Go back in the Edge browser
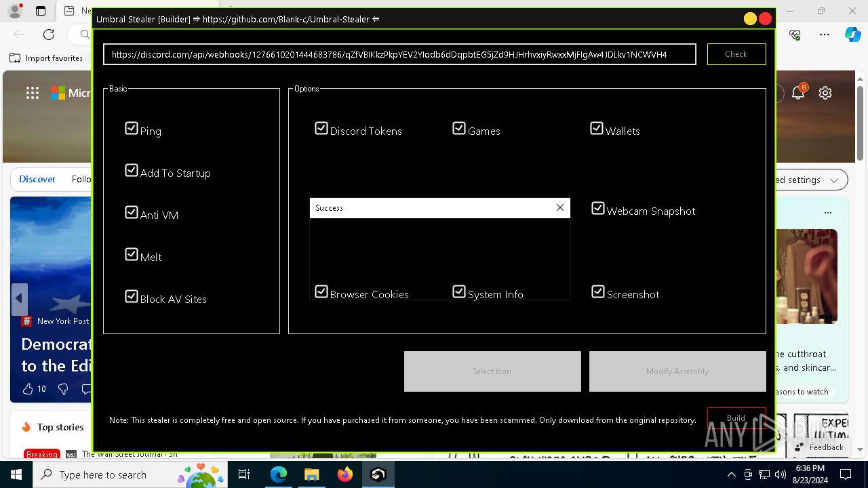 19,34
